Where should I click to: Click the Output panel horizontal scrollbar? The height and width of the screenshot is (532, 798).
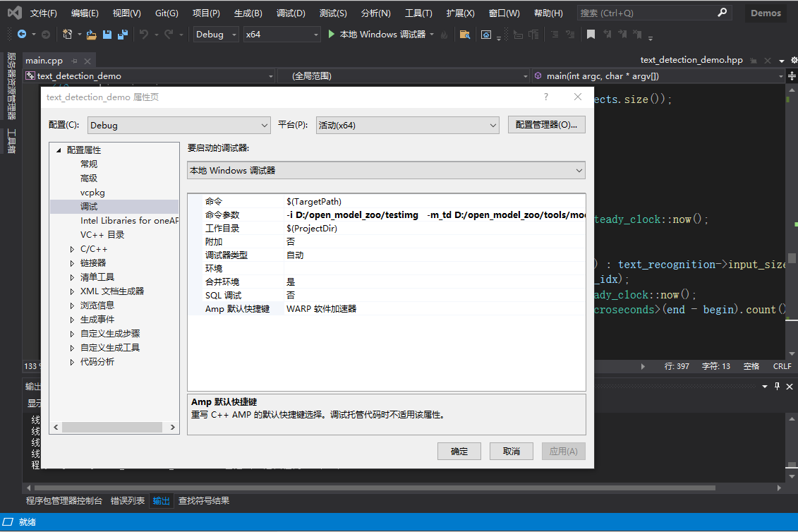pyautogui.click(x=375, y=488)
